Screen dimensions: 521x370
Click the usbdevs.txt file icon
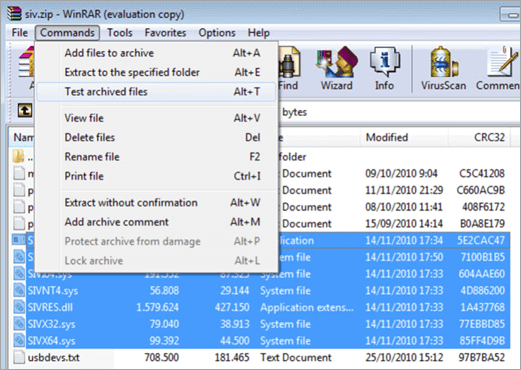point(19,357)
